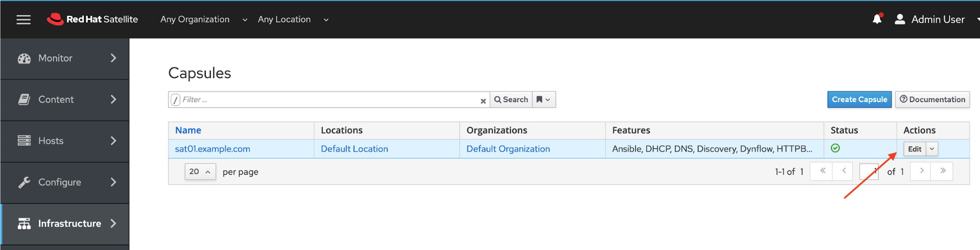Open the hamburger navigation menu

pyautogui.click(x=23, y=20)
